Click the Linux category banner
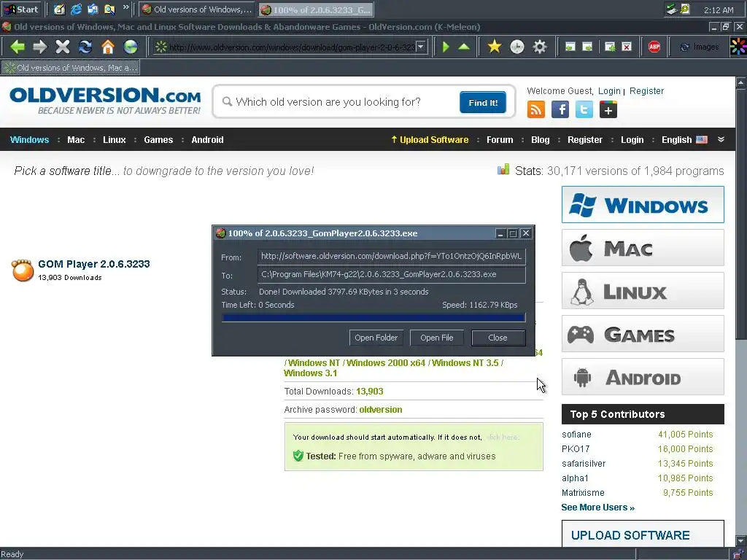 [643, 290]
